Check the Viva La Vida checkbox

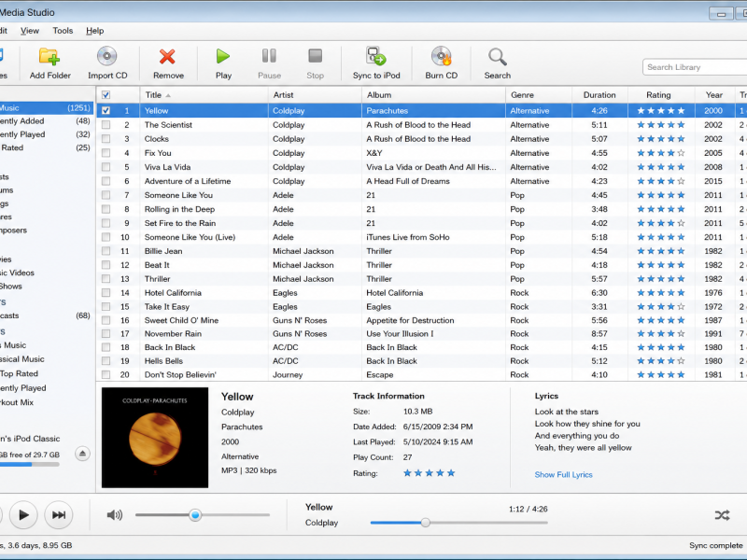click(106, 167)
